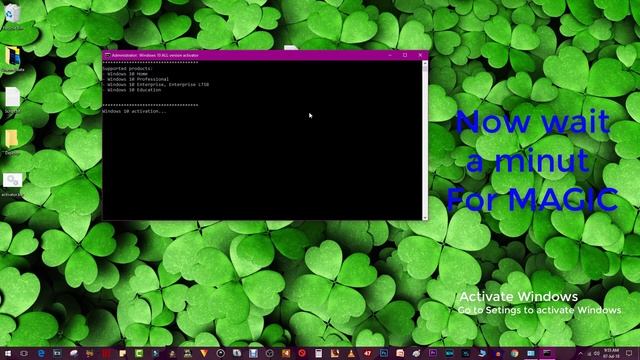This screenshot has width=640, height=360.
Task: Open the red 47 taskbar icon
Action: pyautogui.click(x=367, y=353)
